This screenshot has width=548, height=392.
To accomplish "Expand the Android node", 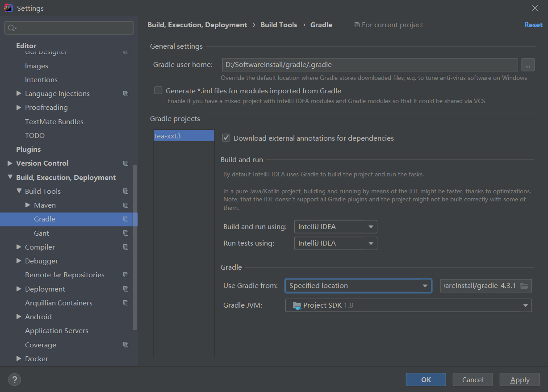I will tap(19, 317).
